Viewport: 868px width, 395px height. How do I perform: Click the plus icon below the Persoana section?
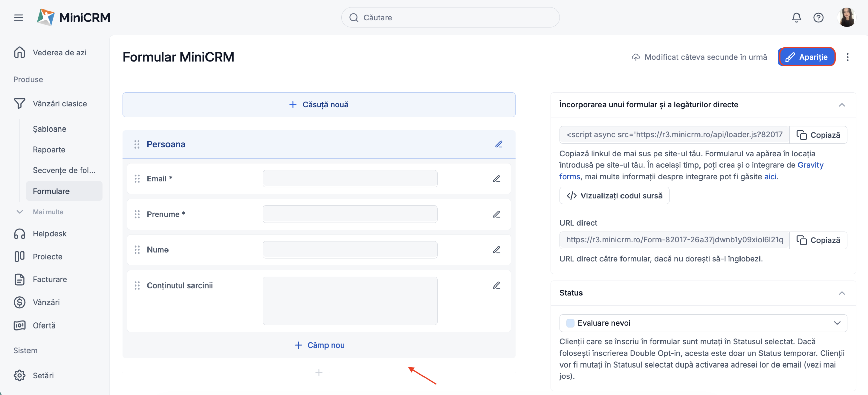click(x=319, y=373)
